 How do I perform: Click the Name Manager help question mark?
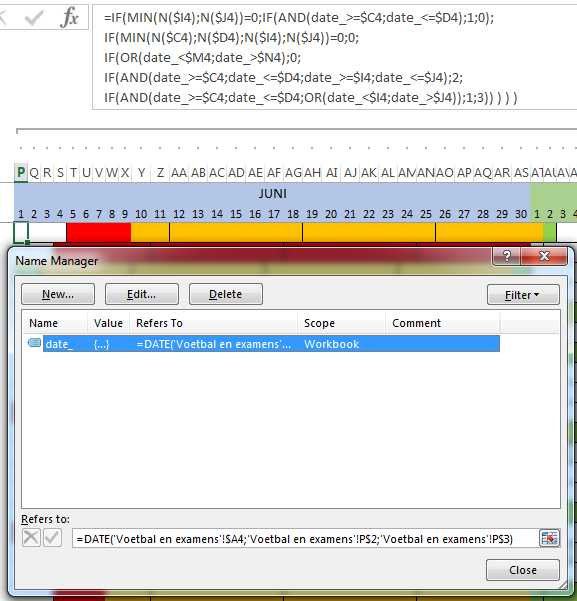click(506, 256)
